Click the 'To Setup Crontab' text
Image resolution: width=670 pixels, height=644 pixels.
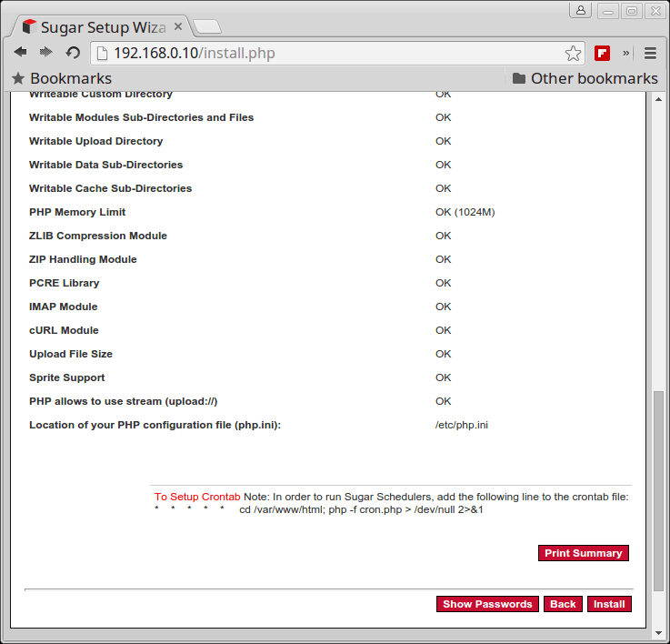pyautogui.click(x=197, y=497)
